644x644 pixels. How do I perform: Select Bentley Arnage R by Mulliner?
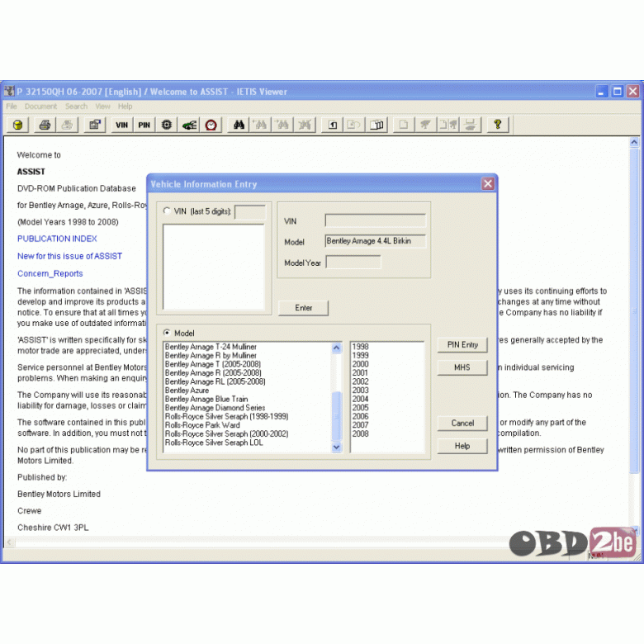click(211, 355)
